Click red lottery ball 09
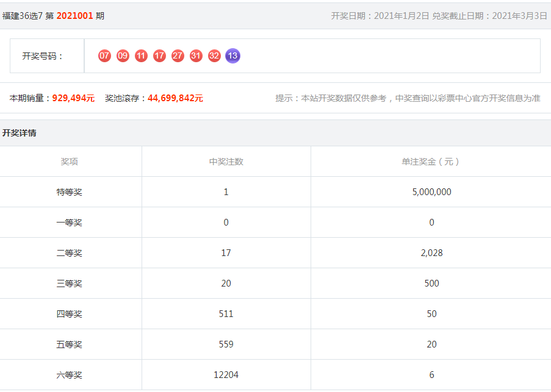The height and width of the screenshot is (392, 551). 123,56
